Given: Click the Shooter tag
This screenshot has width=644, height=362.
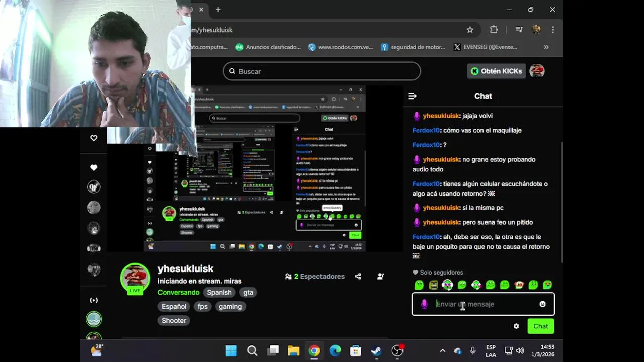Looking at the screenshot, I should [174, 320].
